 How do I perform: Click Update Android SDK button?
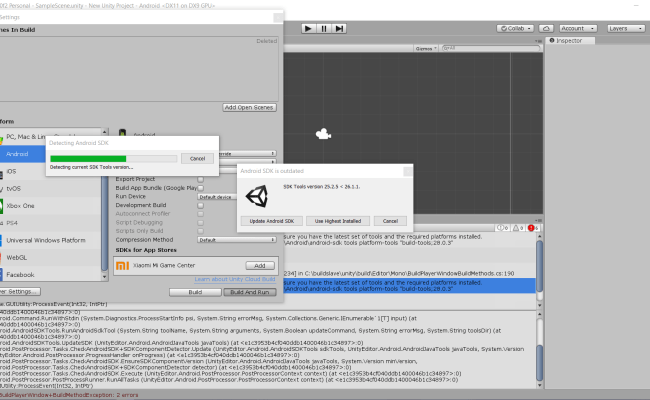[272, 221]
